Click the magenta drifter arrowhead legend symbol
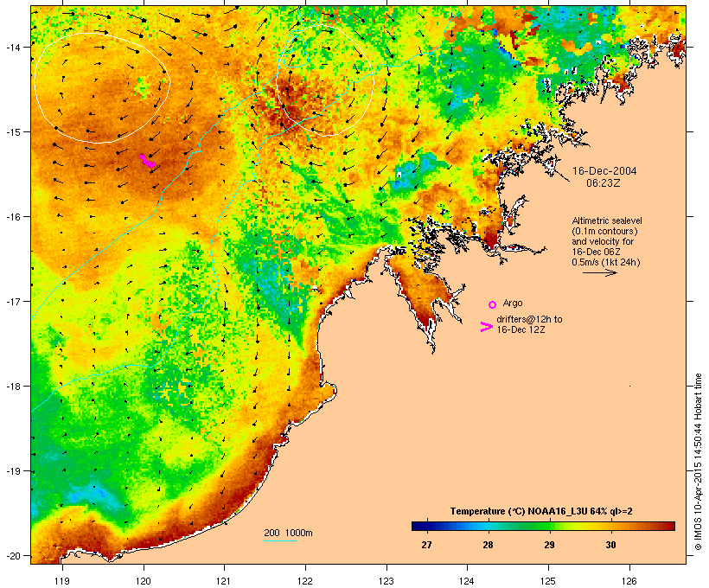This screenshot has height=588, width=709. coord(487,327)
